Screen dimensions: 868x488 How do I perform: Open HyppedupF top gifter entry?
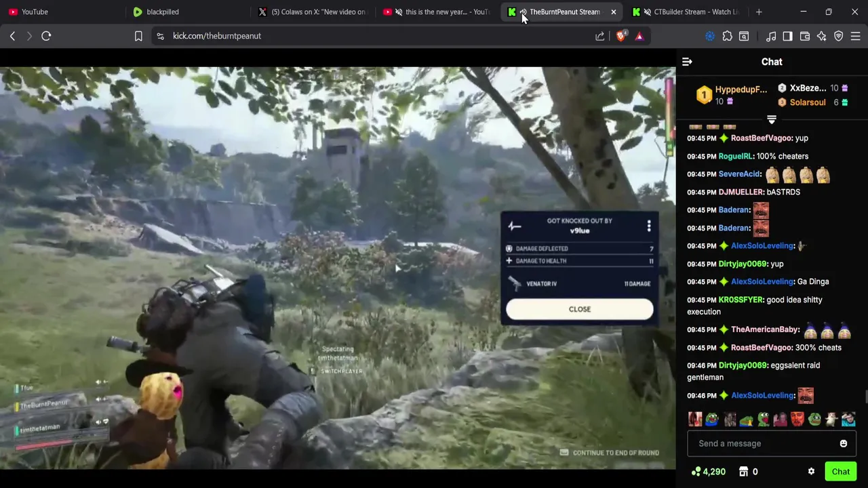[x=732, y=95]
